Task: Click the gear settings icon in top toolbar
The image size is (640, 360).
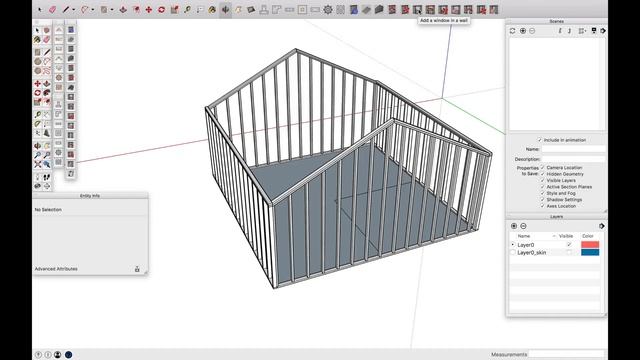Action: (328, 9)
